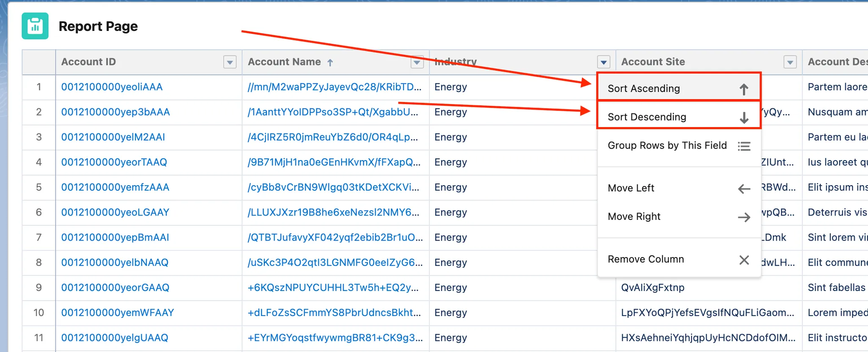Click the Report Page clipboard chart icon
Screen dimensions: 868x352
click(x=35, y=26)
